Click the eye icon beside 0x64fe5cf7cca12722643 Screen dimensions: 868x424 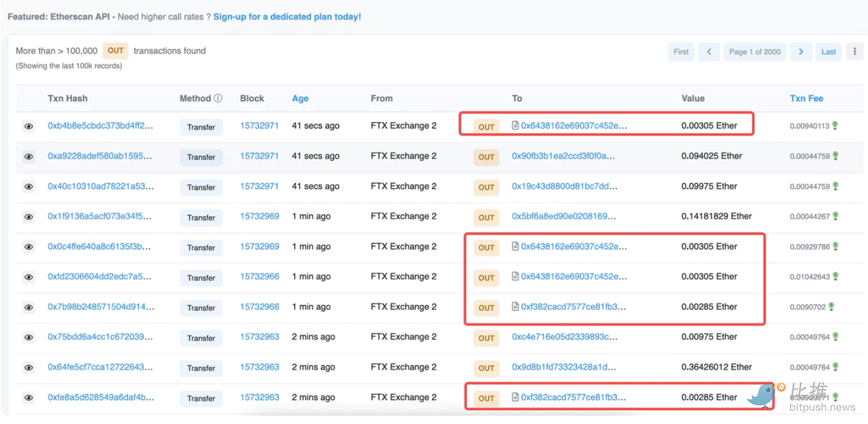[x=28, y=368]
